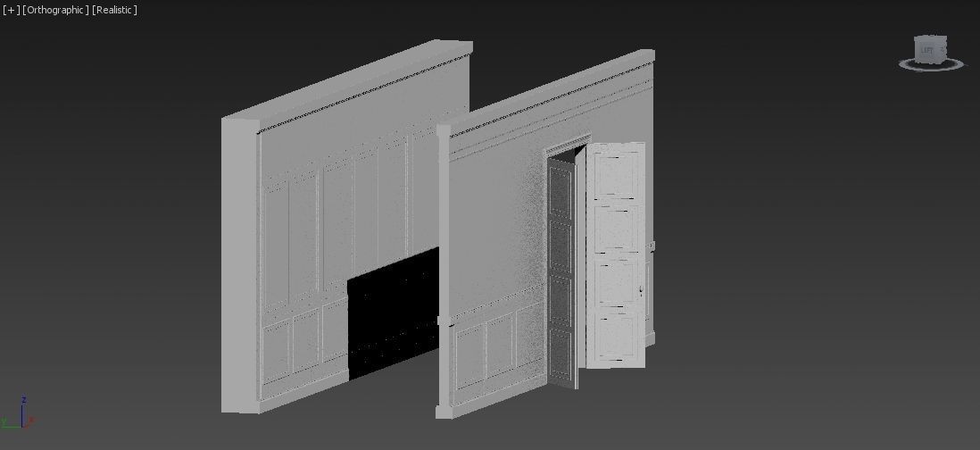
Task: Select the open white door panel
Action: [616, 255]
